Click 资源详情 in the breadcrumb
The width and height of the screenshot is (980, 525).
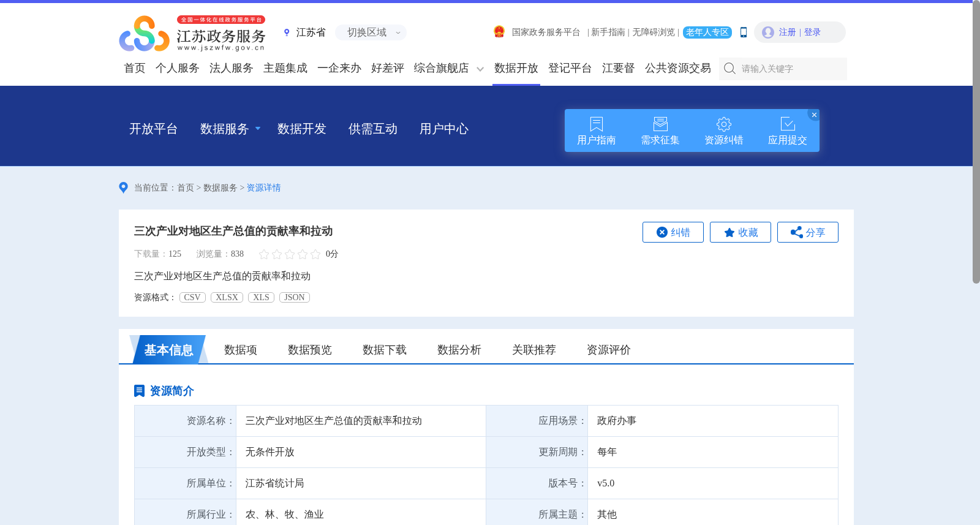pyautogui.click(x=263, y=187)
